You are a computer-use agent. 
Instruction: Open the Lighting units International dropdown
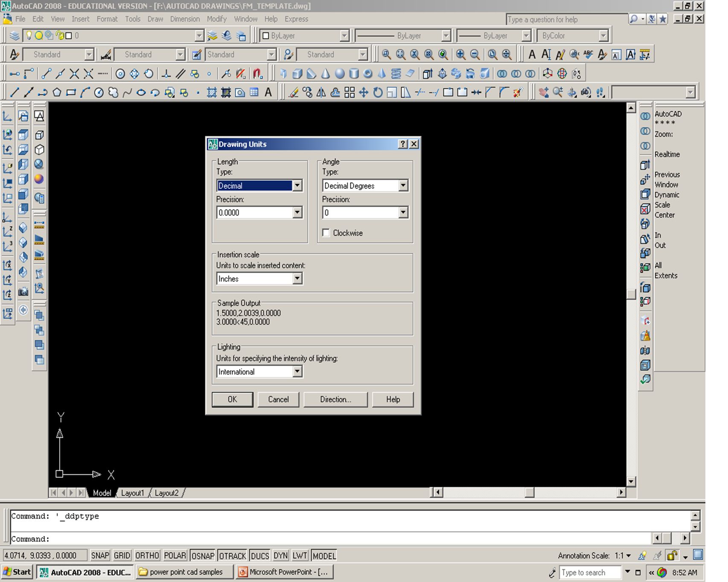pyautogui.click(x=259, y=371)
